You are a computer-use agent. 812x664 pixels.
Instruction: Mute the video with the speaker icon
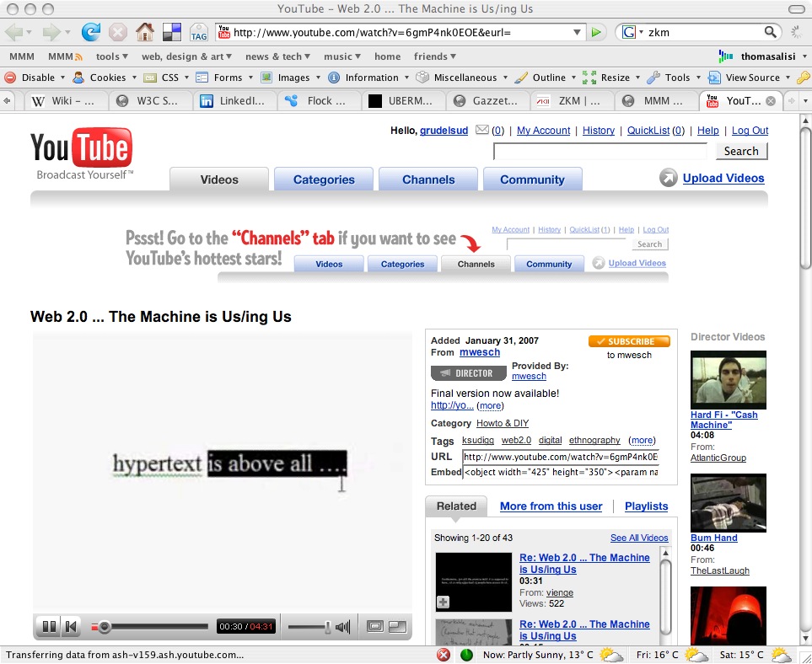tap(342, 626)
